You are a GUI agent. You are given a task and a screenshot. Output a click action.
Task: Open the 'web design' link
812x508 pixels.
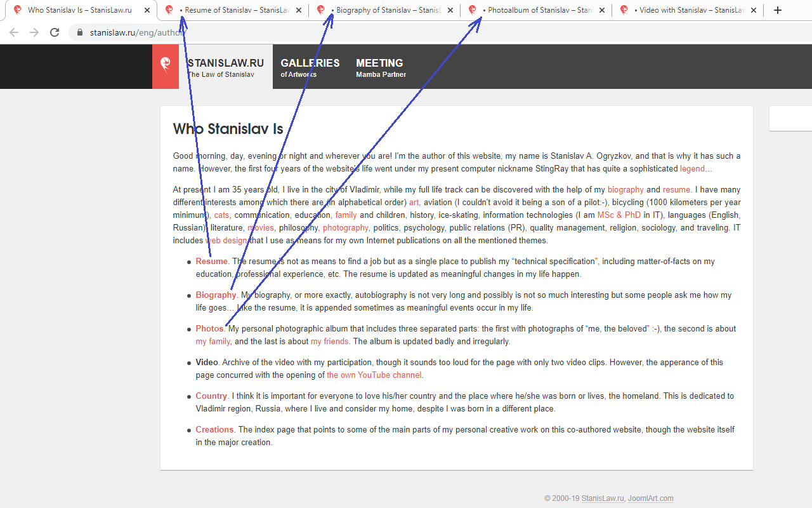point(226,241)
